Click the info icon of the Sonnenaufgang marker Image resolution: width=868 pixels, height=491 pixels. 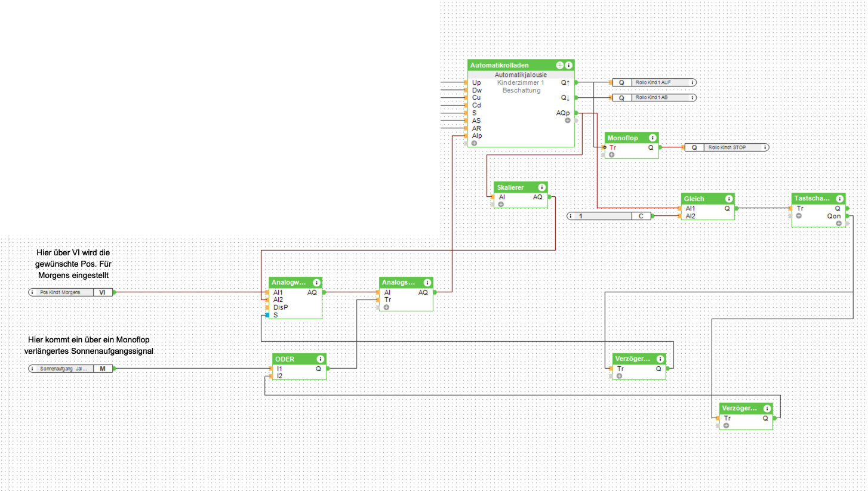[32, 369]
